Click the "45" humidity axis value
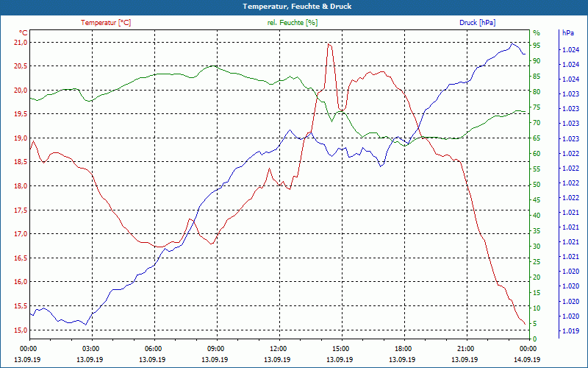The image size is (588, 368). click(537, 200)
